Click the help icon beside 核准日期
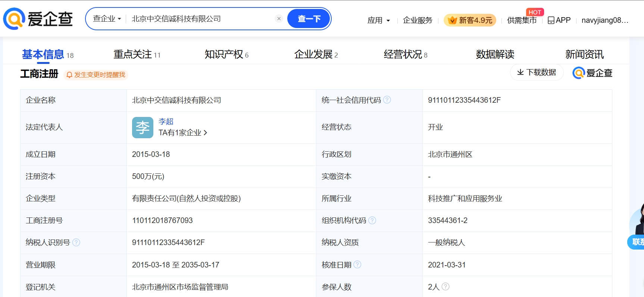The width and height of the screenshot is (644, 297). (x=357, y=264)
